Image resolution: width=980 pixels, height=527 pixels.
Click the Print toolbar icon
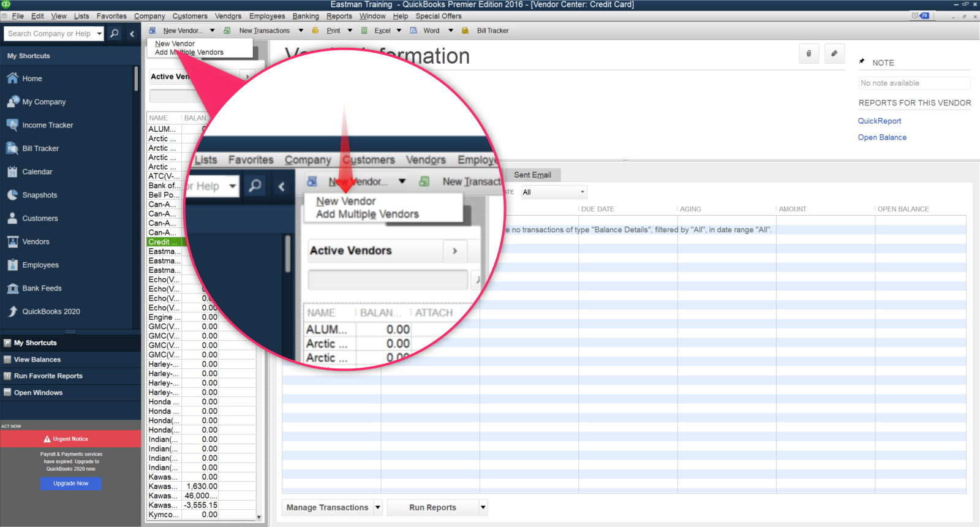point(315,31)
